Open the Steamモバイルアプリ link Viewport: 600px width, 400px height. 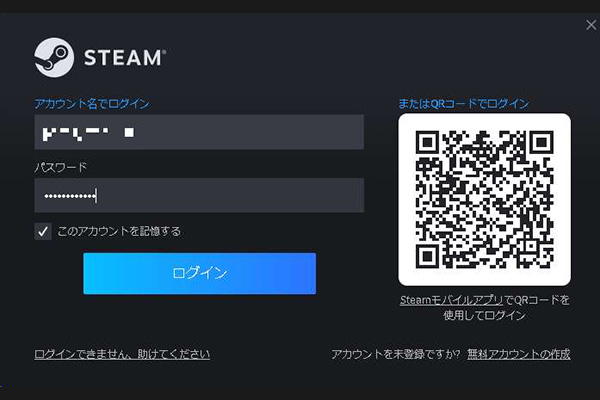coord(452,300)
